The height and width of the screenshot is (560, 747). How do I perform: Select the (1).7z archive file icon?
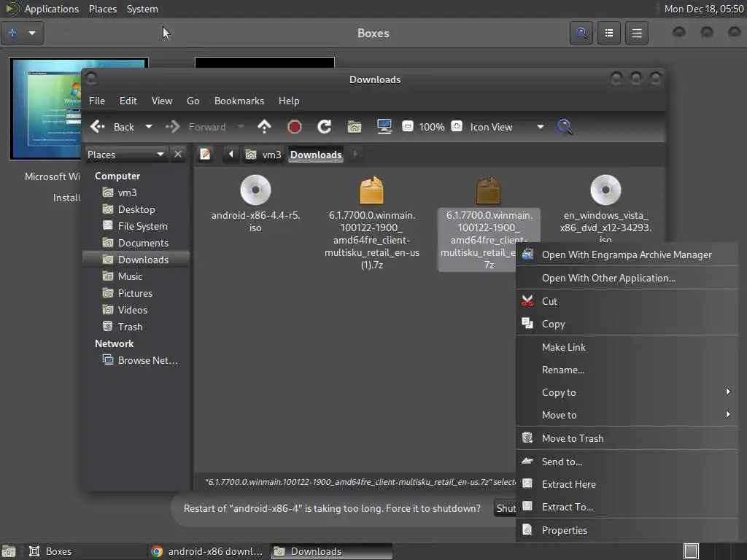[x=371, y=190]
